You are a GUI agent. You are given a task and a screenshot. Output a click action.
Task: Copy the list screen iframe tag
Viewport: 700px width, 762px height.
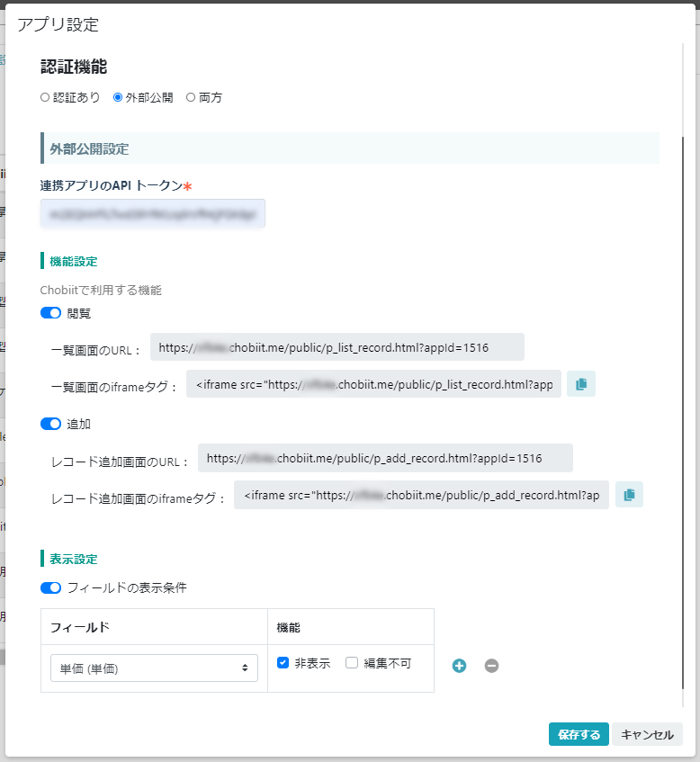coord(580,384)
